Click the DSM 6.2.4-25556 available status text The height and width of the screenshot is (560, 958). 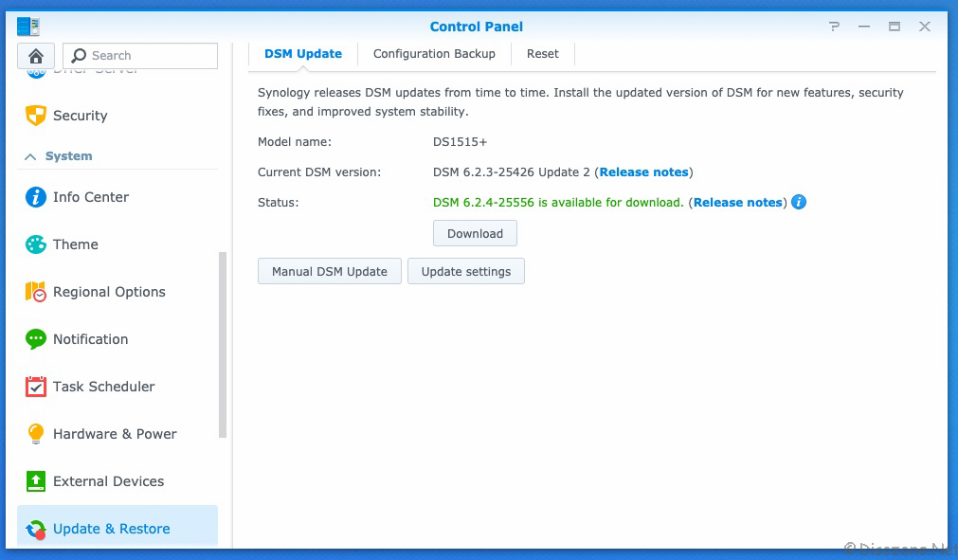pos(558,203)
